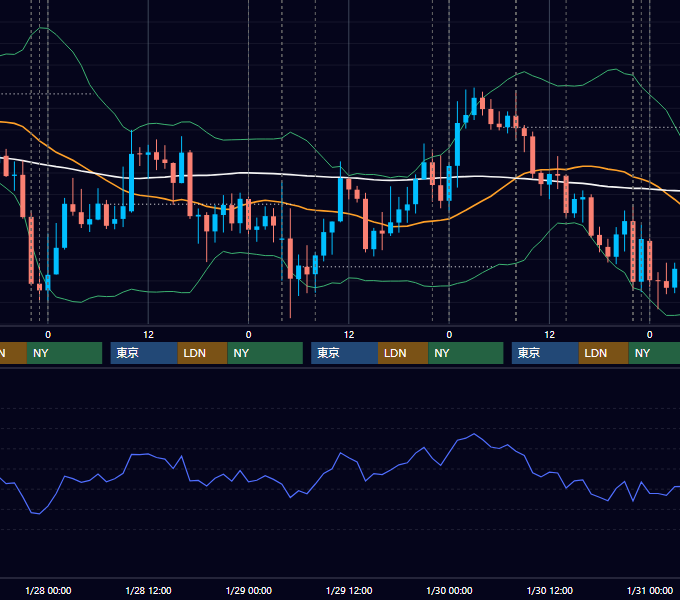
Task: Click the tall blue candle just after 1/30 00:00
Action: coord(458,144)
